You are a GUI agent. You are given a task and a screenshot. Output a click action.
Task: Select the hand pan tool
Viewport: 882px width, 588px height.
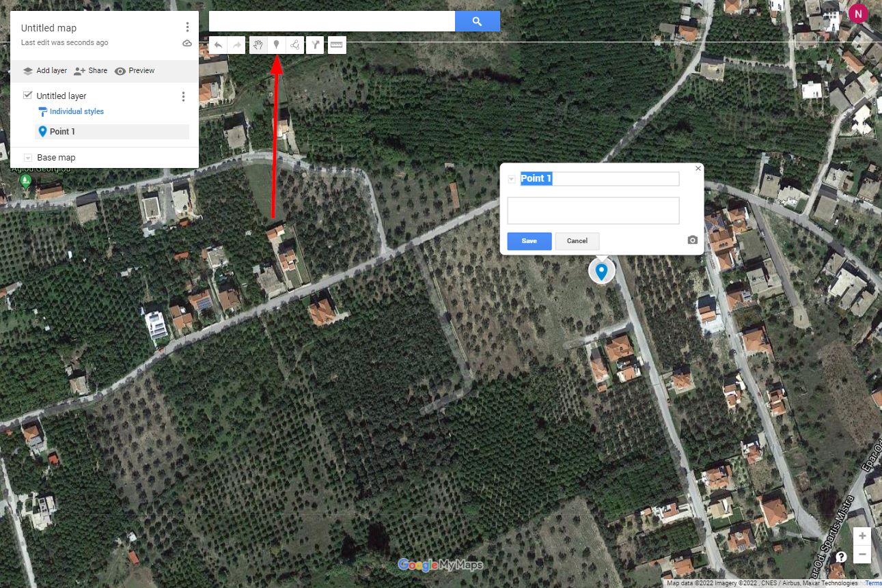tap(258, 45)
